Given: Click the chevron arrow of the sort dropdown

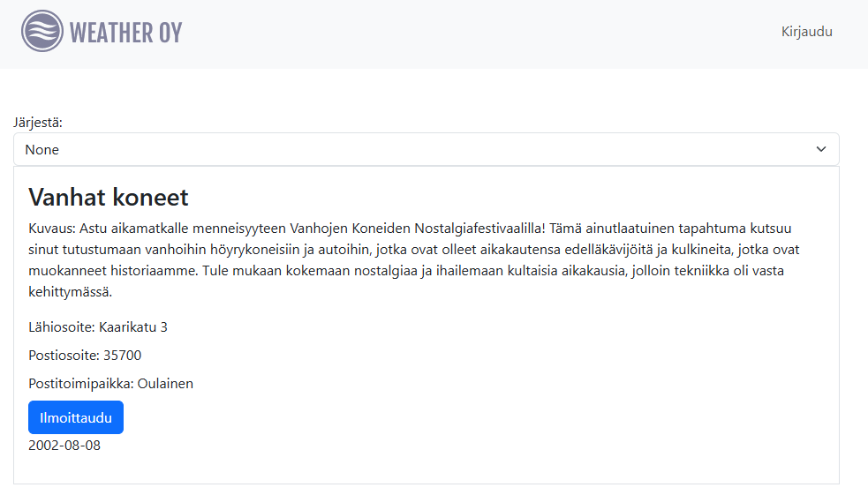Looking at the screenshot, I should coord(821,150).
